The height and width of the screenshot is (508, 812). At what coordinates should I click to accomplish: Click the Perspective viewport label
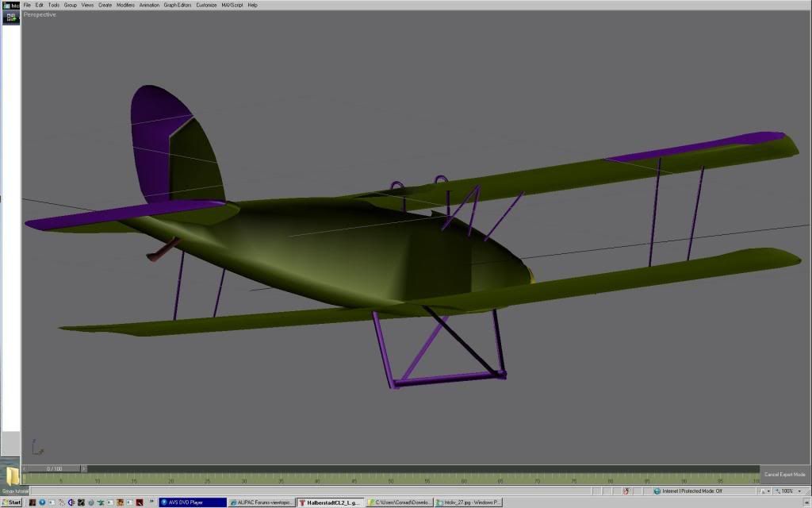pos(40,14)
